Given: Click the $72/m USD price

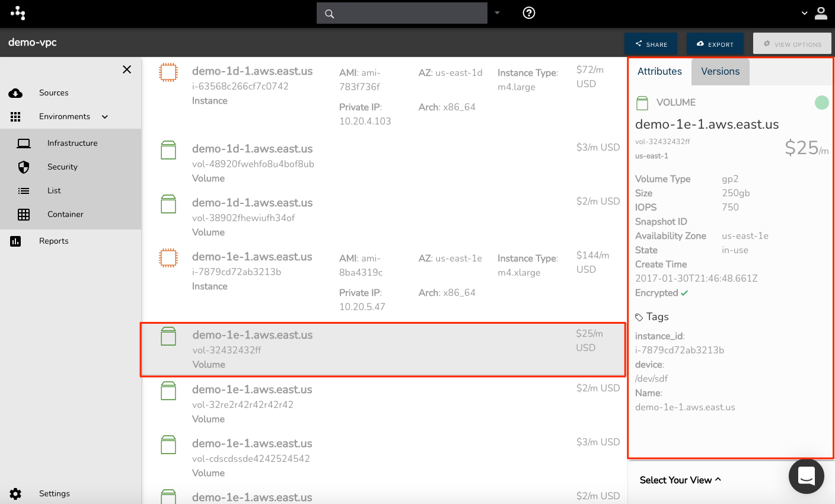Looking at the screenshot, I should pyautogui.click(x=590, y=76).
